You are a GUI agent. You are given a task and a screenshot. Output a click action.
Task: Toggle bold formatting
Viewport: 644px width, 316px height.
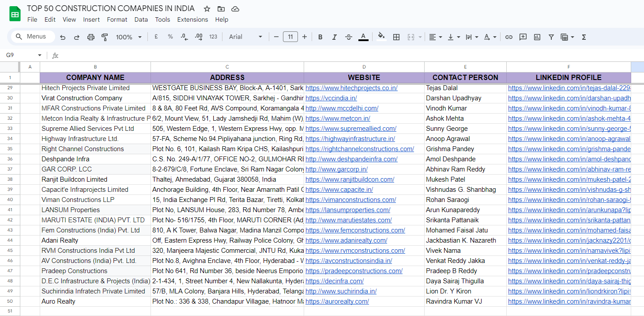coord(320,37)
